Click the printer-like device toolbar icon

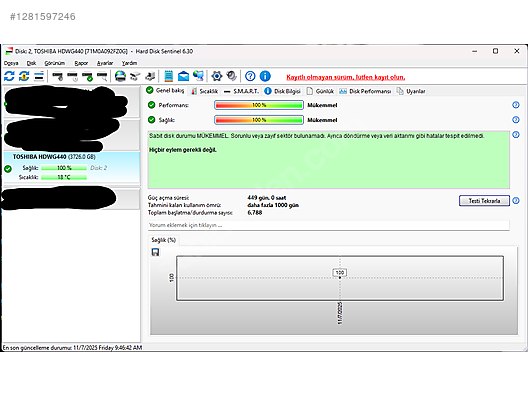(150, 76)
